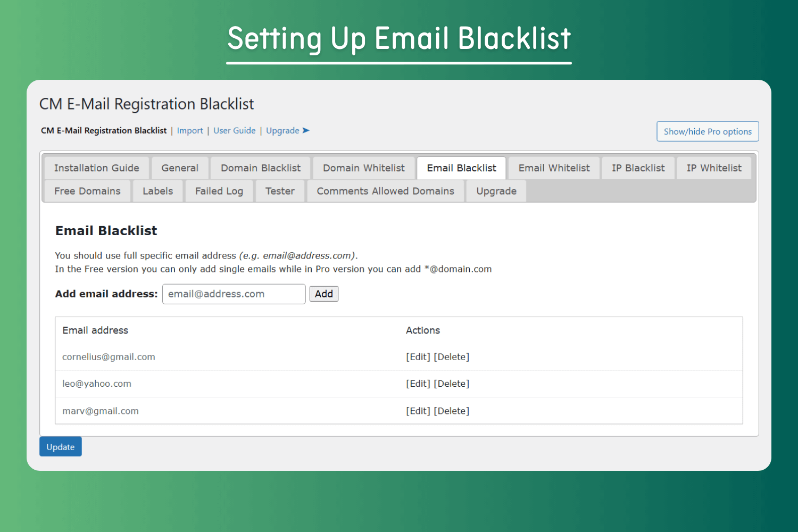Open the Free Domains tab
798x532 pixels.
(87, 191)
